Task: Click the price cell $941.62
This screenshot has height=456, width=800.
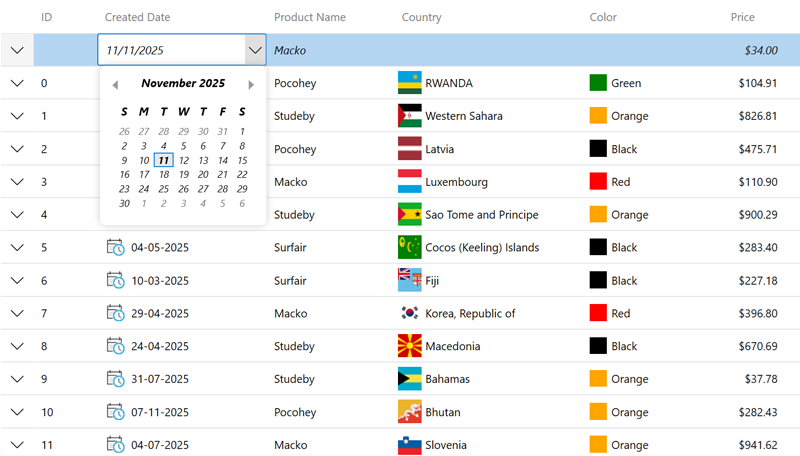Action: point(758,445)
